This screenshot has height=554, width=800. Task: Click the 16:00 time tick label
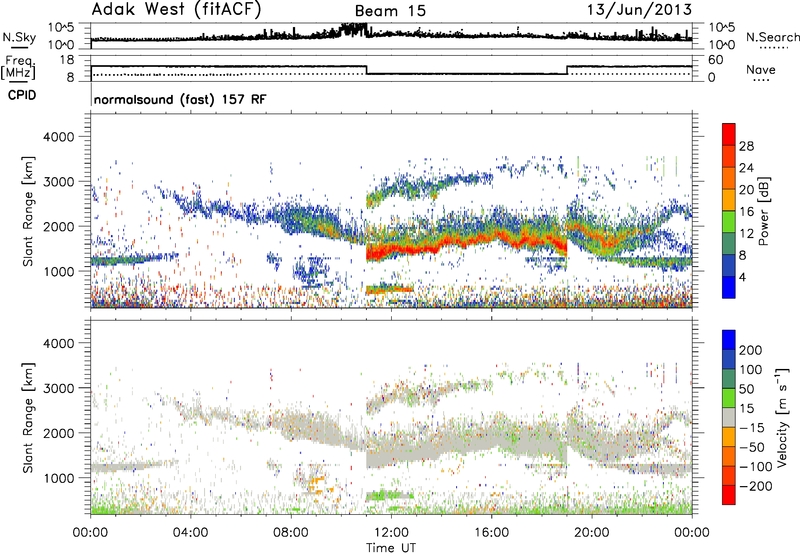point(491,533)
